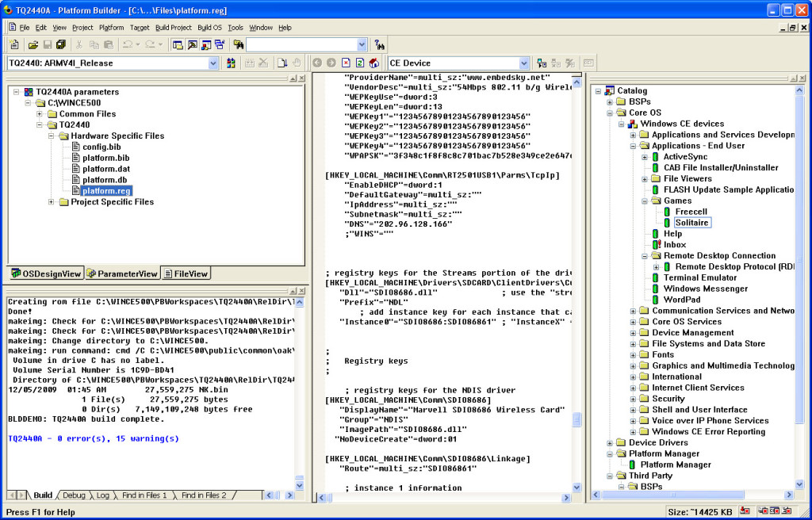
Task: Collapse the Games folder in Catalog
Action: click(x=645, y=201)
